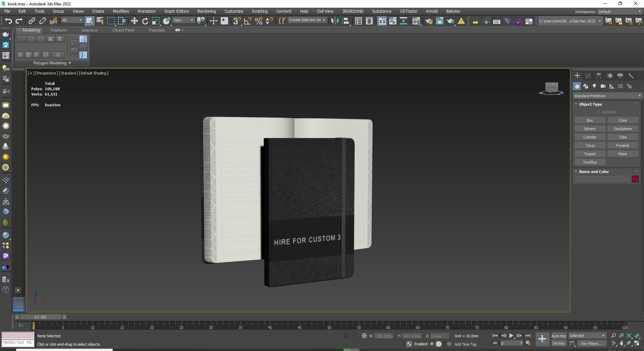This screenshot has width=644, height=351.
Task: Redo the last action
Action: (19, 21)
